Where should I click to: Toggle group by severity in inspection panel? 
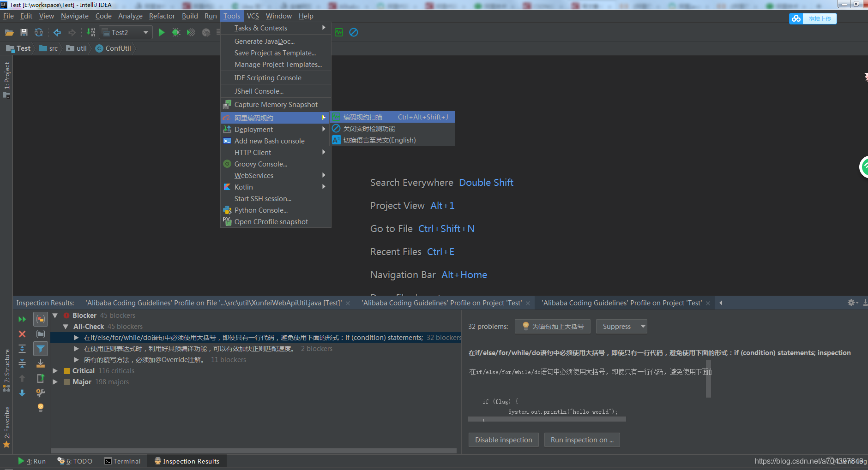point(41,319)
